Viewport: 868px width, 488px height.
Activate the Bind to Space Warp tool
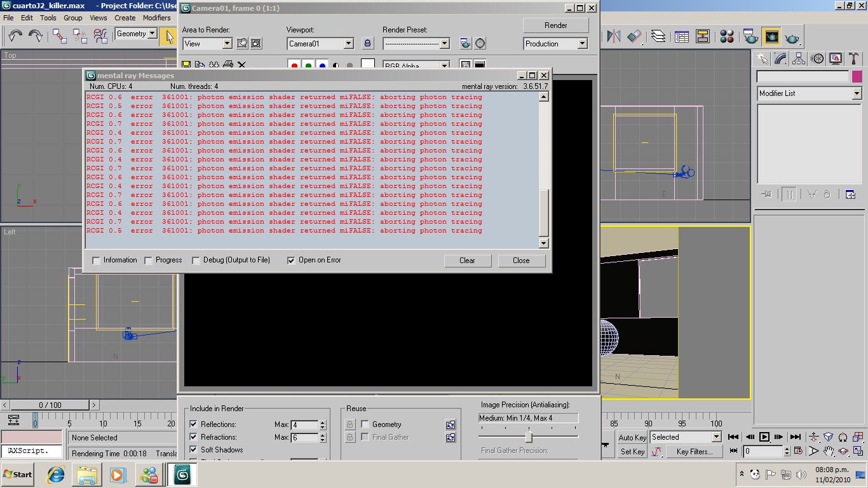coord(100,36)
